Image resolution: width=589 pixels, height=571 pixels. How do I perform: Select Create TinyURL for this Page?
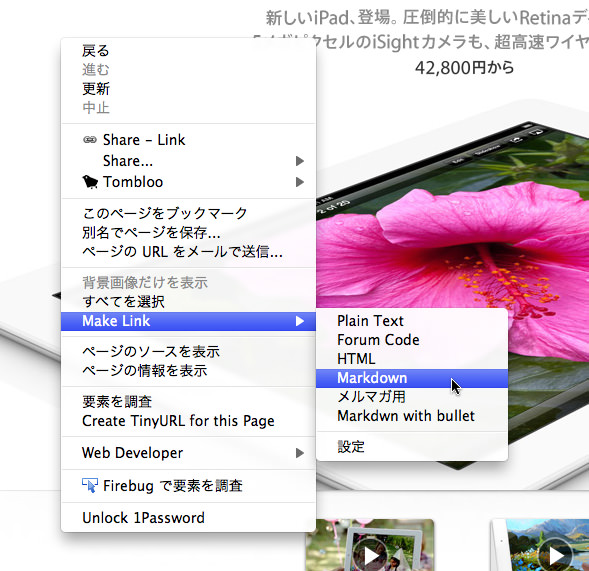(188, 421)
